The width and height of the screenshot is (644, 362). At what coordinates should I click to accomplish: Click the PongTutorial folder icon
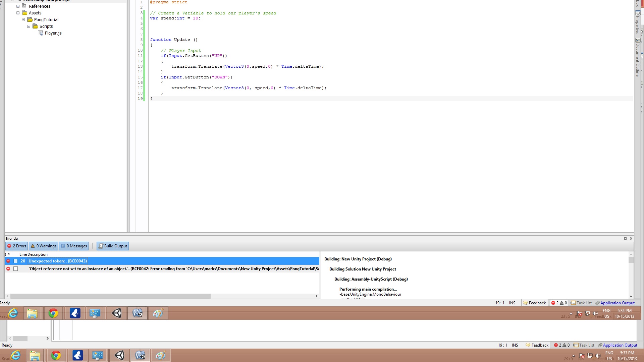click(30, 19)
